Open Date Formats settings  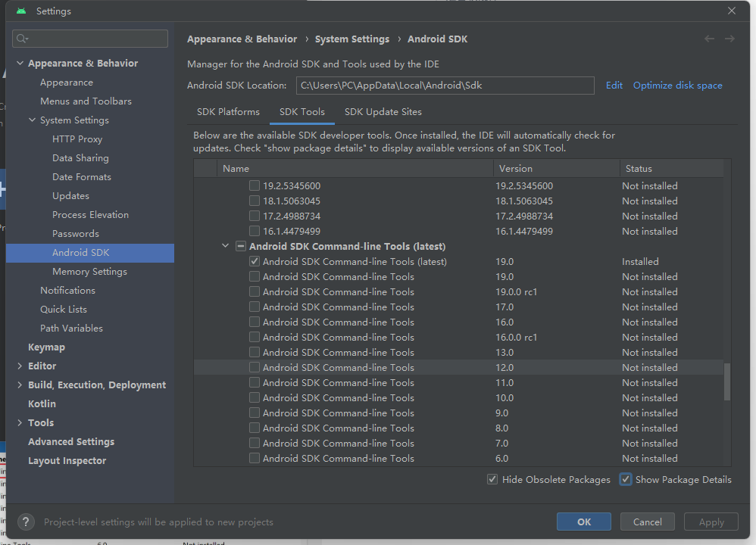click(82, 177)
